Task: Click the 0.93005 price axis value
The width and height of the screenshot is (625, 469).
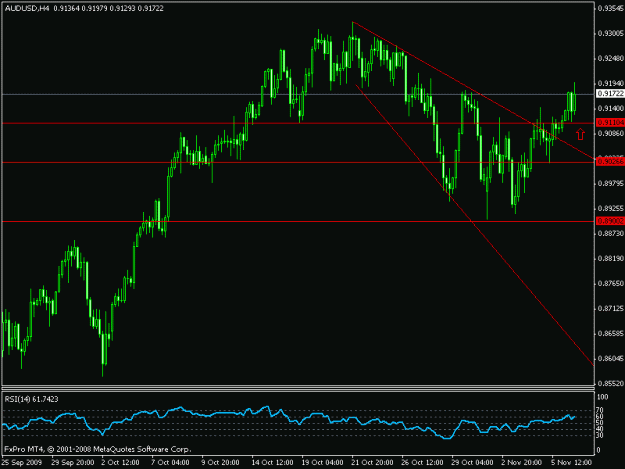Action: point(610,33)
